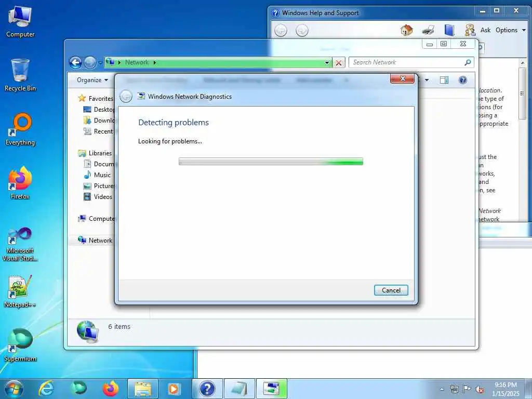Toggle the preview pane icon

pos(444,80)
